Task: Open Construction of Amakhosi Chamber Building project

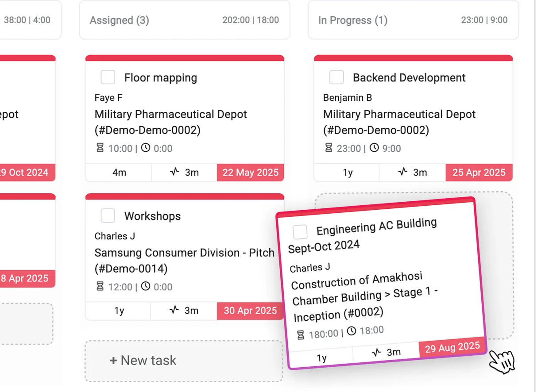Action: pos(364,296)
